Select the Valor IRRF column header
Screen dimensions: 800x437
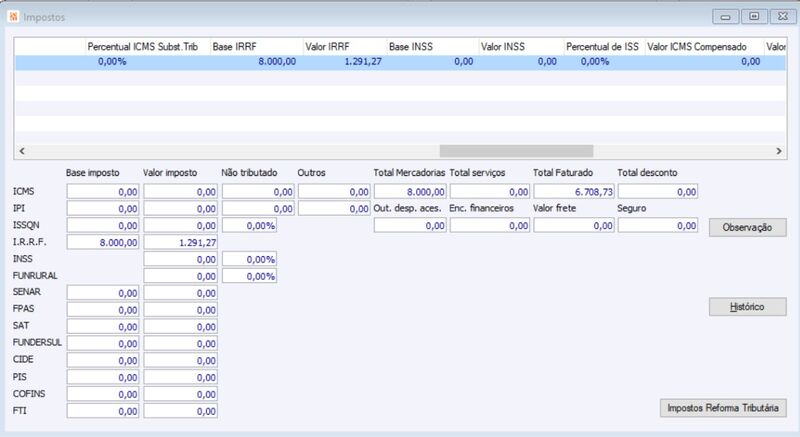[345, 46]
